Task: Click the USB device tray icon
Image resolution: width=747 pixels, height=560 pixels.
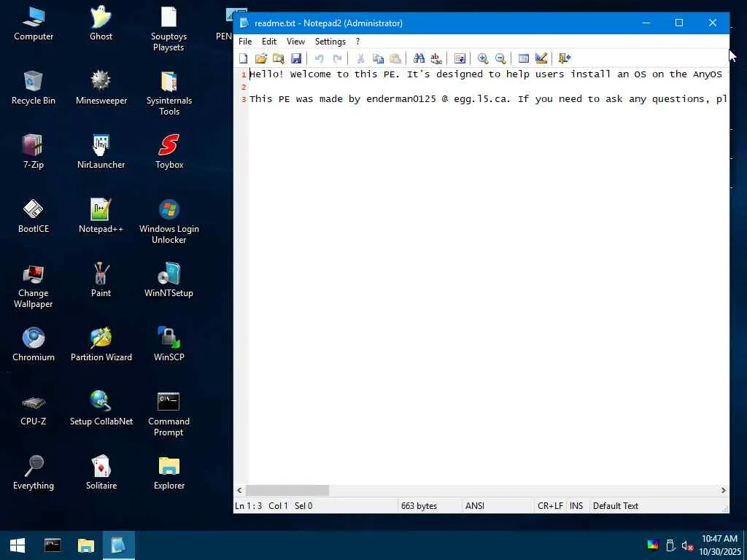Action: click(670, 545)
